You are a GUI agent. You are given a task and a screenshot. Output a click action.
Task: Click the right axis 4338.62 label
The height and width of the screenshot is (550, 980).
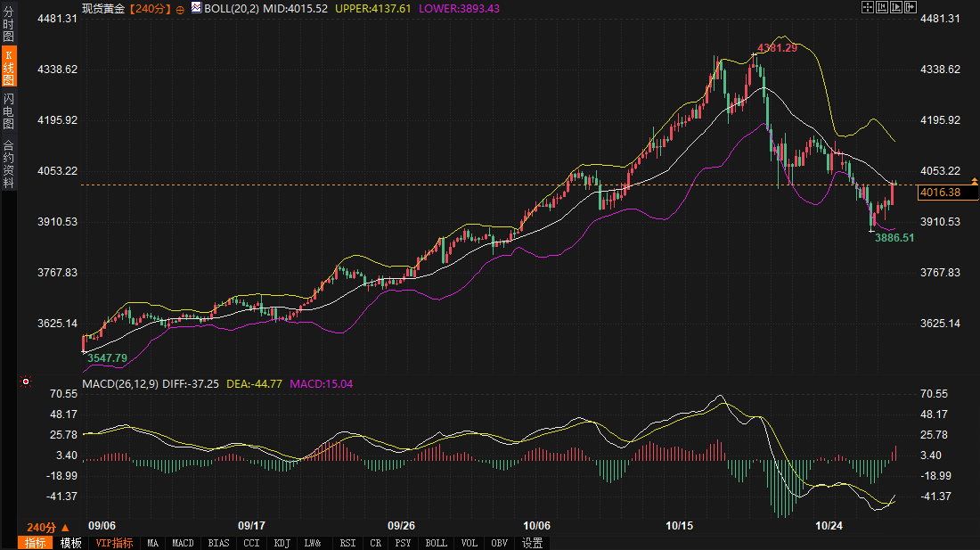click(940, 70)
